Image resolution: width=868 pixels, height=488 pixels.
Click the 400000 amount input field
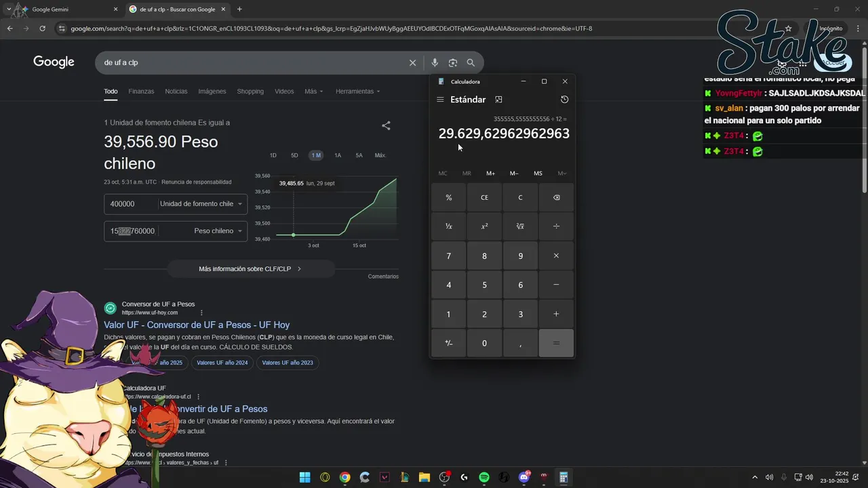click(130, 204)
